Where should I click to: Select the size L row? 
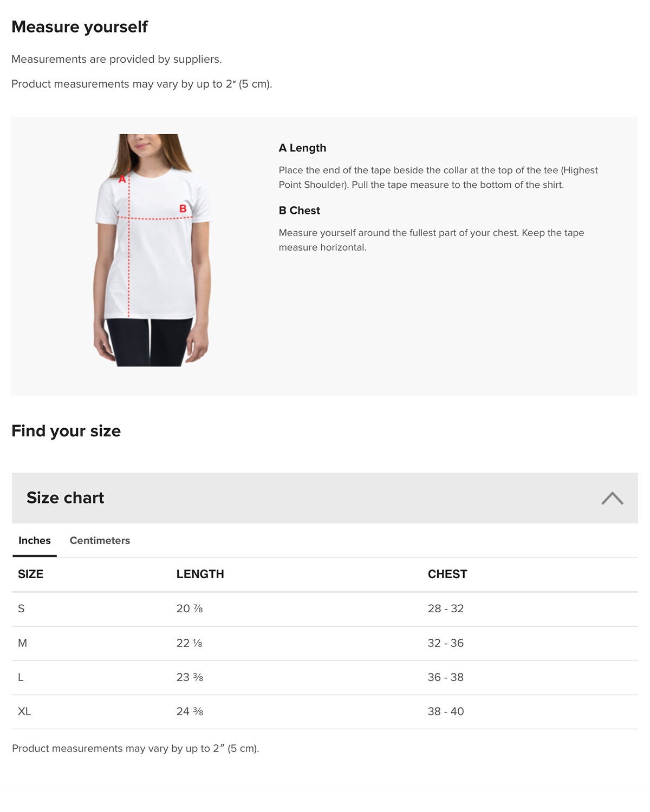[324, 678]
